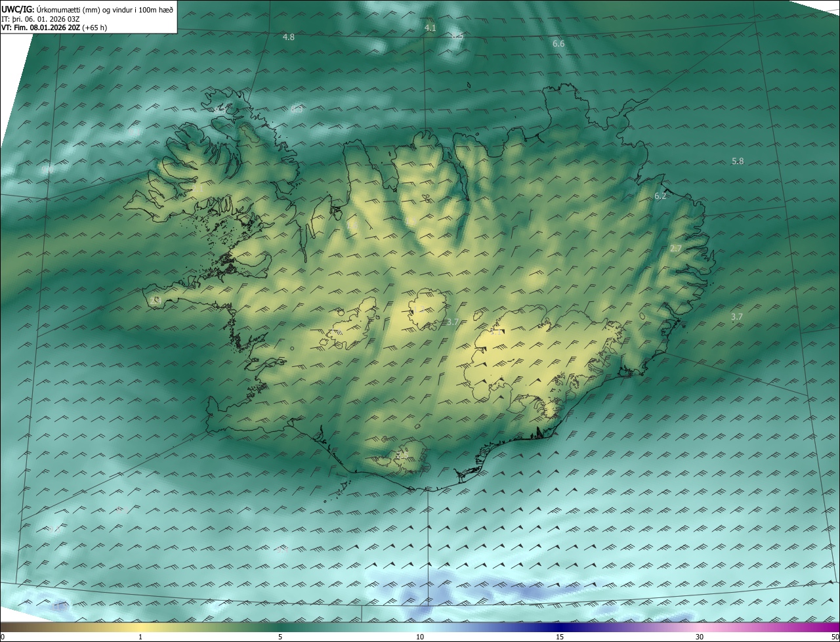This screenshot has height=642, width=840.
Task: Click the pink band of the color scale
Action: 700,628
